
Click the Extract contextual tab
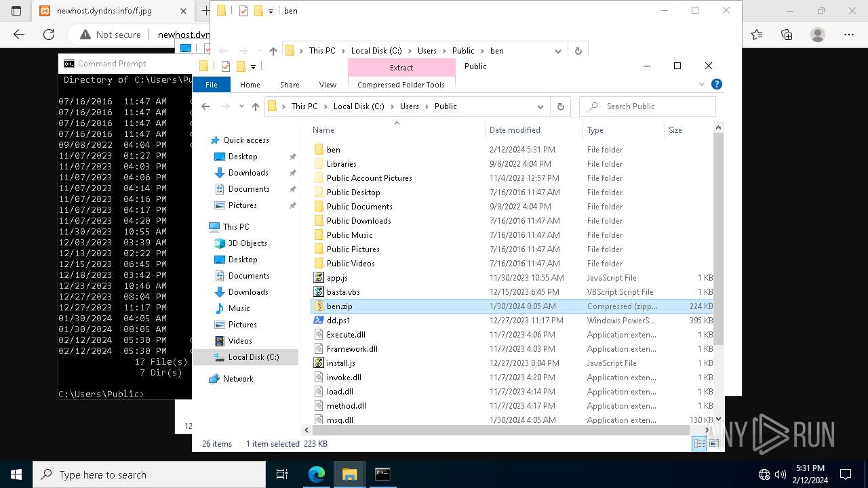point(401,68)
